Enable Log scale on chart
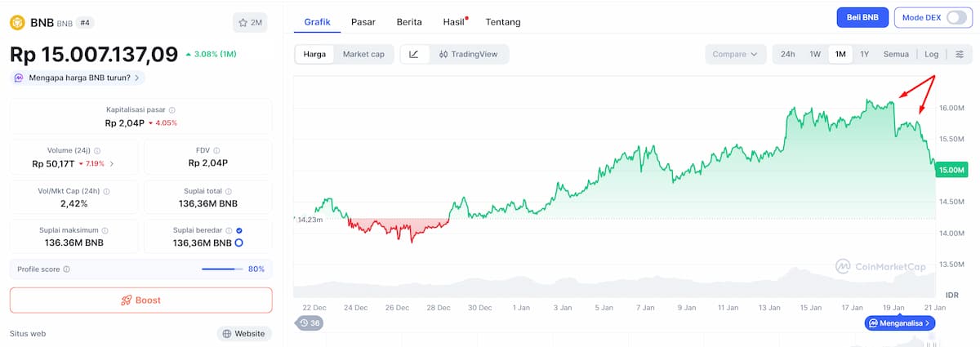The image size is (980, 347). [932, 55]
